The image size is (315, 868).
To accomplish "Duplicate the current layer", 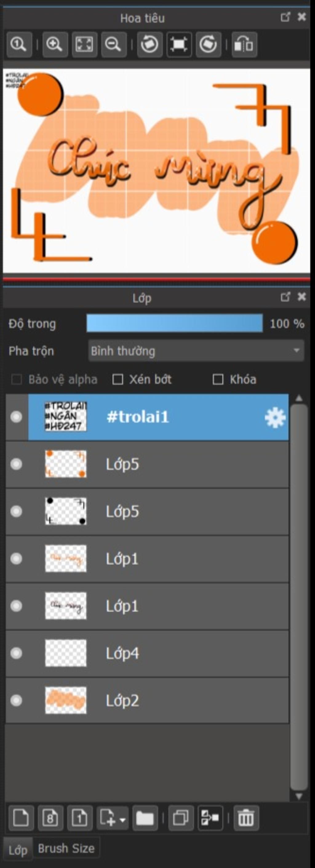I will coord(181,818).
